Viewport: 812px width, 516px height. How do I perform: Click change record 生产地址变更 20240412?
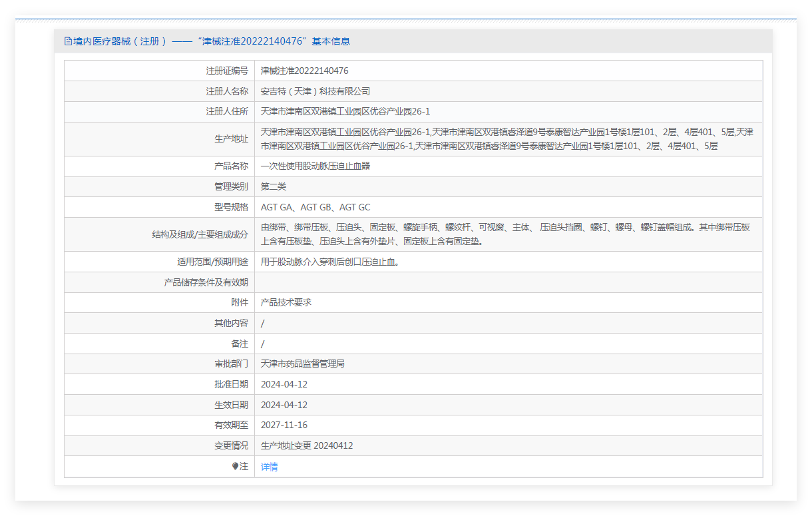(306, 445)
